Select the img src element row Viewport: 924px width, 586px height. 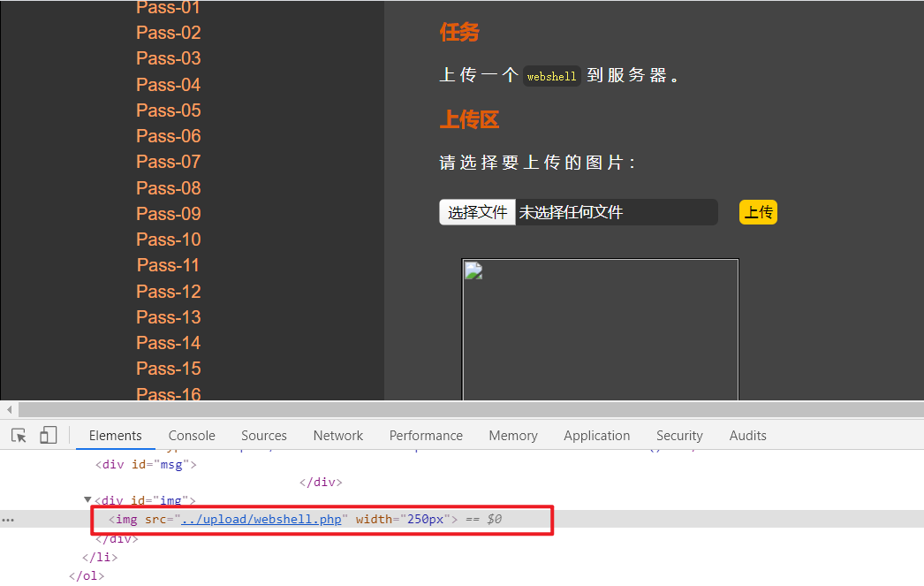[462, 520]
